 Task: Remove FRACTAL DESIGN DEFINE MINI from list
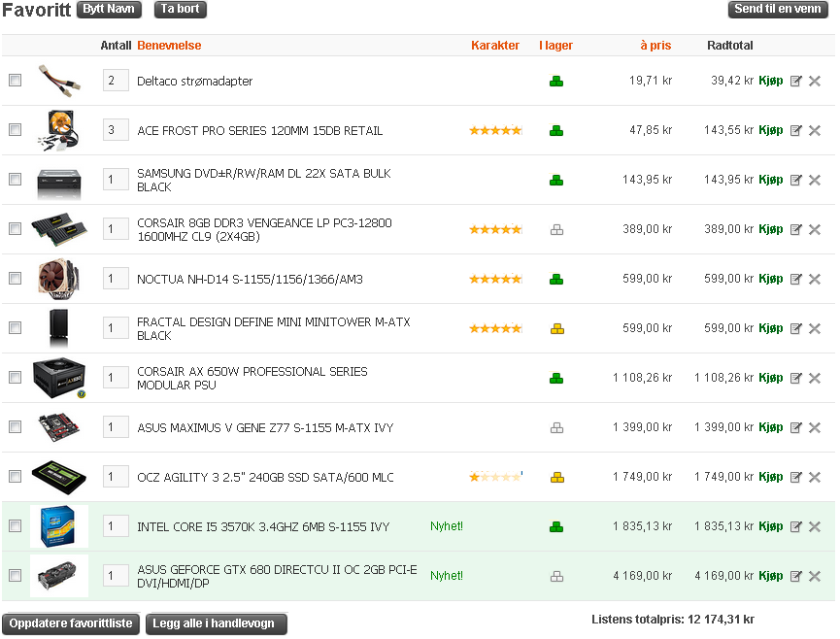815,328
